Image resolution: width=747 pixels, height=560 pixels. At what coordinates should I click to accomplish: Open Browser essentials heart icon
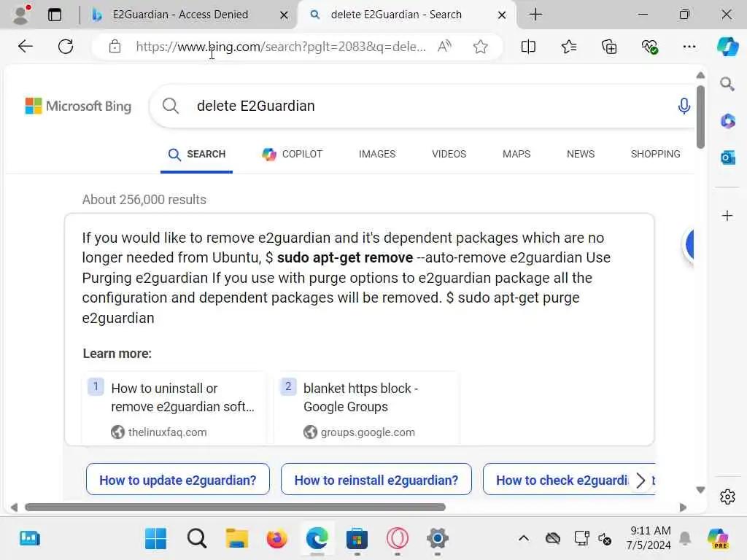coord(649,46)
